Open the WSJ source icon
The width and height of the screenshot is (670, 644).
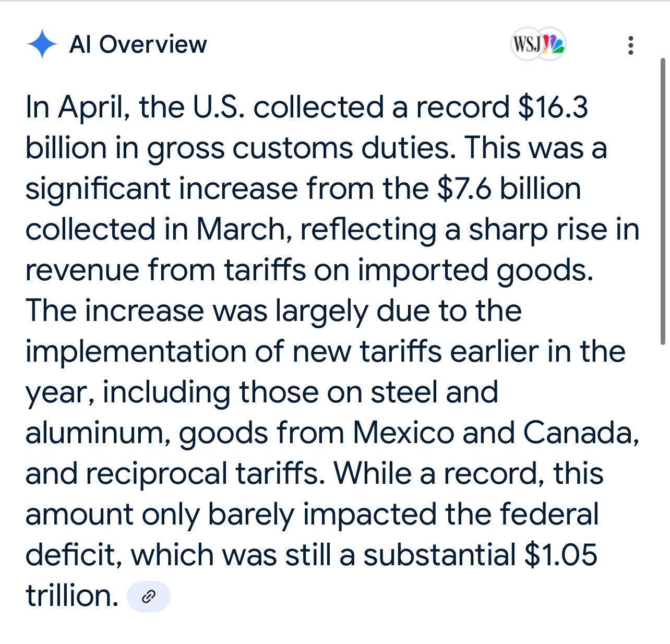526,44
